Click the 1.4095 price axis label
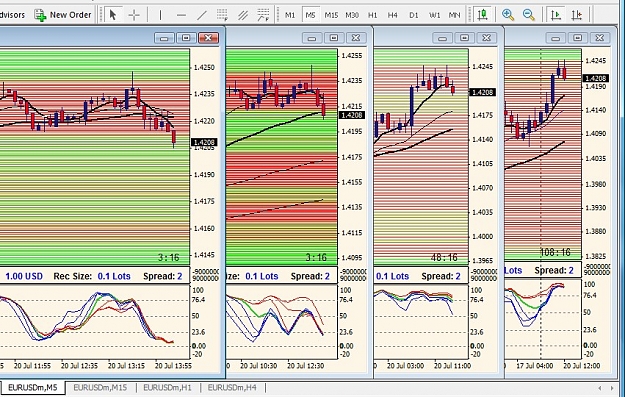The height and width of the screenshot is (397, 625). [x=352, y=257]
